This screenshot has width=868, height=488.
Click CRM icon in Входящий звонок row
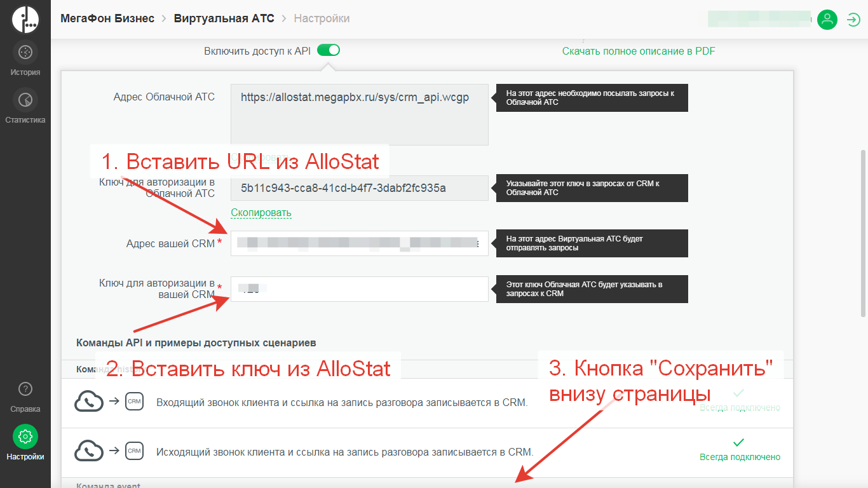click(134, 402)
